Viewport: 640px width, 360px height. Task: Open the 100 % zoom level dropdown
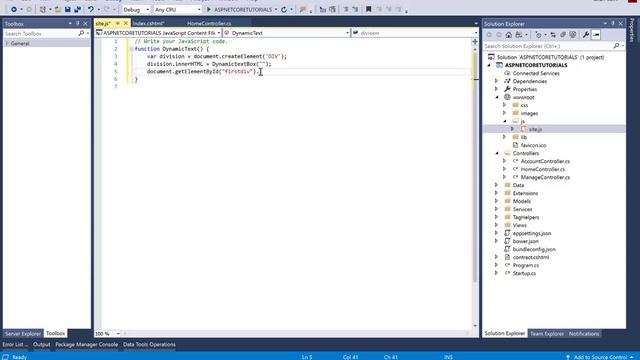(107, 333)
